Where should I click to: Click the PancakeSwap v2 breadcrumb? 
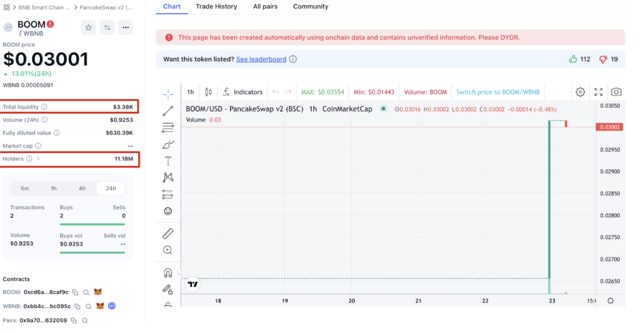click(106, 7)
